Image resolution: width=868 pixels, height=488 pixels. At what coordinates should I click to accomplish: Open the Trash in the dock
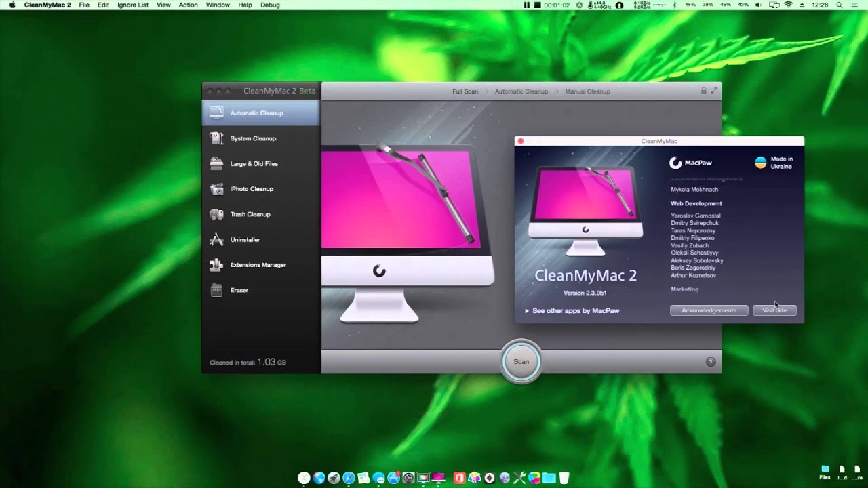tap(564, 478)
